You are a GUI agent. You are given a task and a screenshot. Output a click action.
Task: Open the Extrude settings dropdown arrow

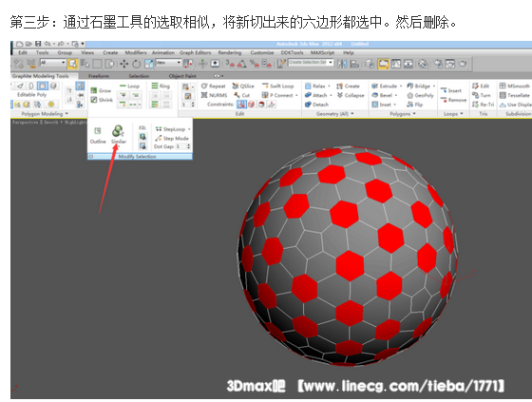tap(401, 86)
